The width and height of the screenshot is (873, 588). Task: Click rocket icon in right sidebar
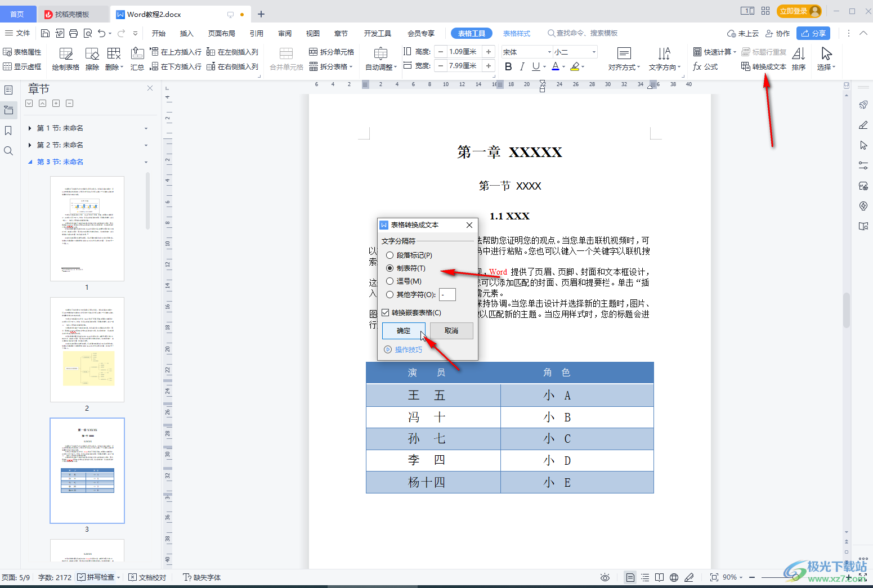tap(863, 105)
